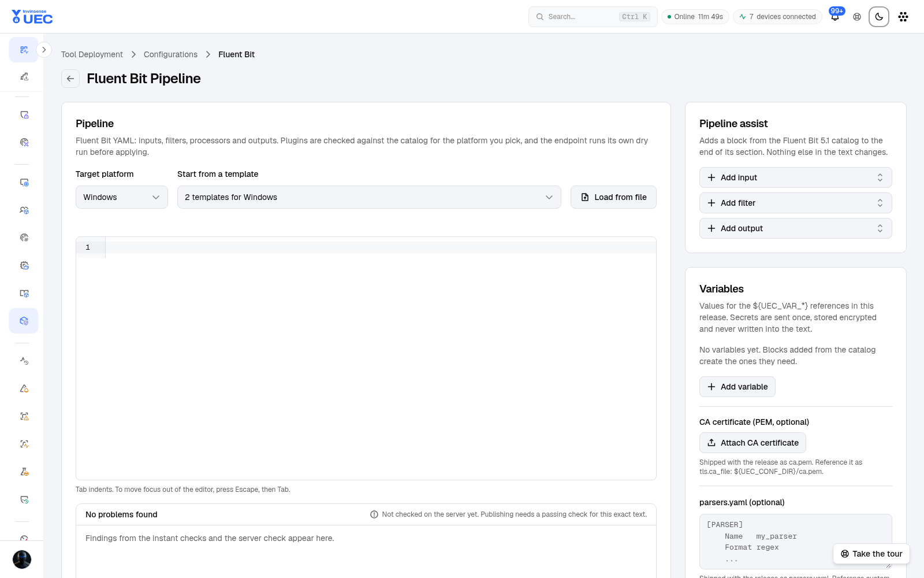Click the Add variable button
Screen dimensions: 924x578
point(737,387)
